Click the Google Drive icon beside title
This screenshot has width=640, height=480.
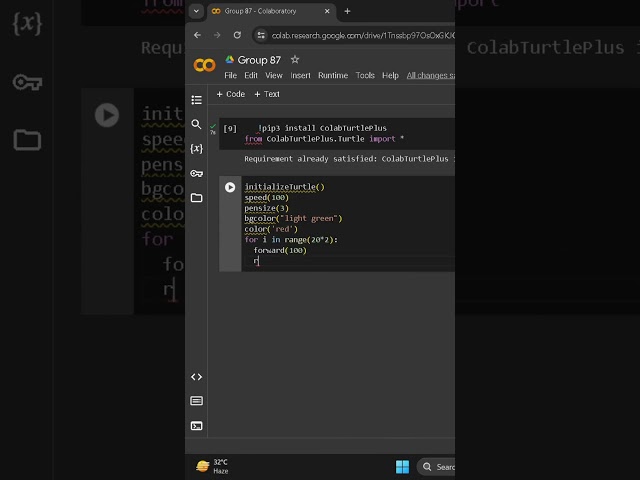click(229, 60)
